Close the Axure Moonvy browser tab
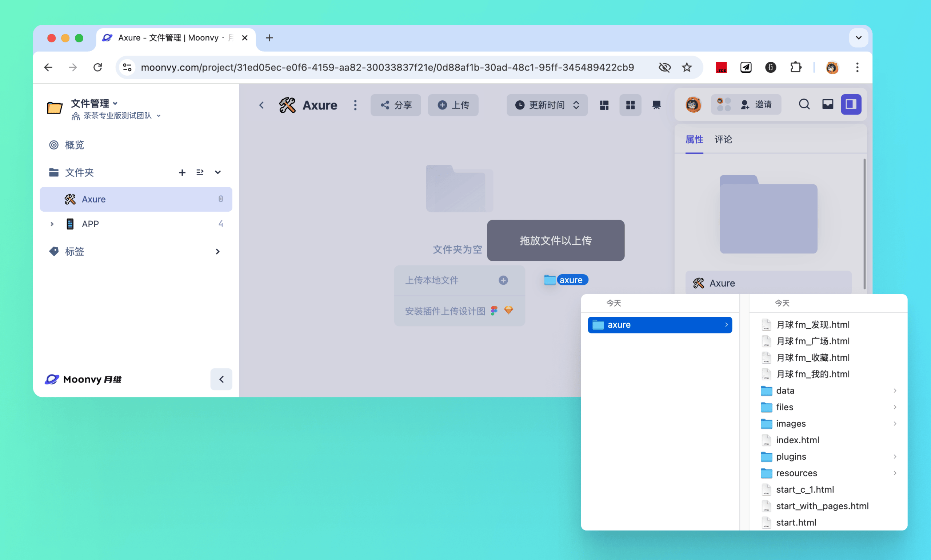Viewport: 931px width, 560px height. pyautogui.click(x=244, y=38)
